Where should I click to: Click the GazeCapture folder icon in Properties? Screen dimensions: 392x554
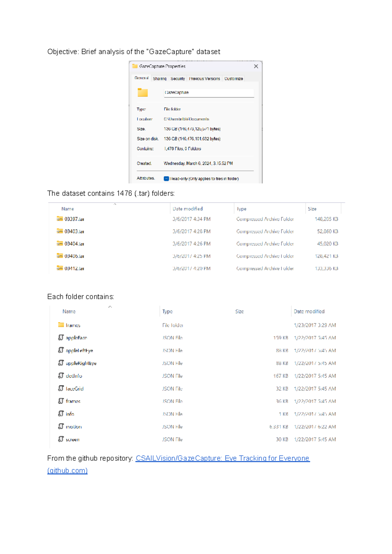(x=142, y=93)
